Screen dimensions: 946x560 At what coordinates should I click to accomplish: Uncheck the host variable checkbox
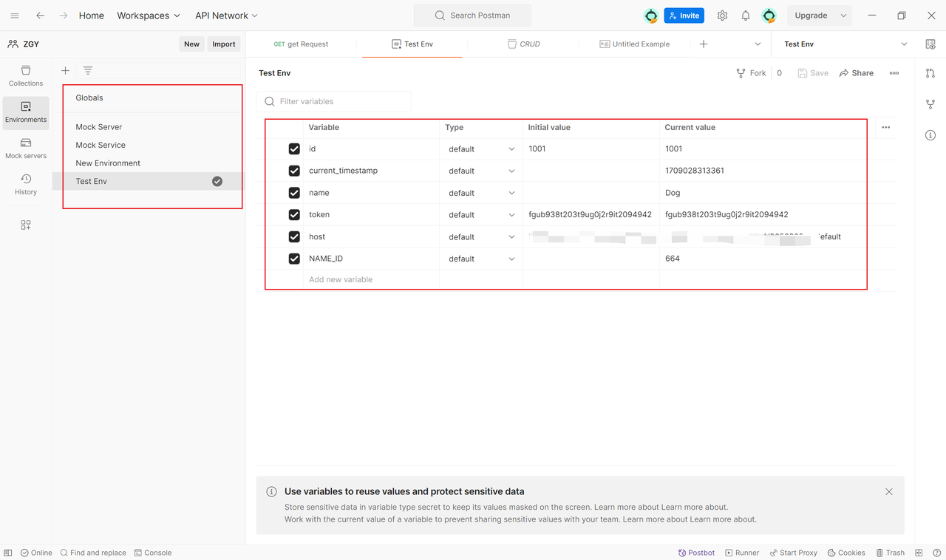(x=294, y=237)
